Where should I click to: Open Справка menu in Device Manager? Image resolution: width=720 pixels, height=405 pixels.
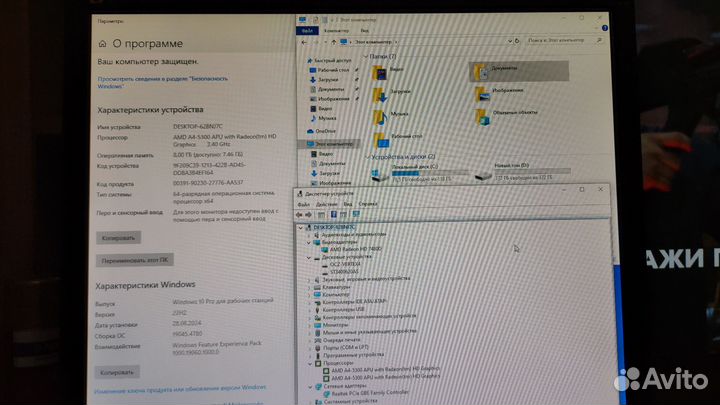[x=368, y=204]
